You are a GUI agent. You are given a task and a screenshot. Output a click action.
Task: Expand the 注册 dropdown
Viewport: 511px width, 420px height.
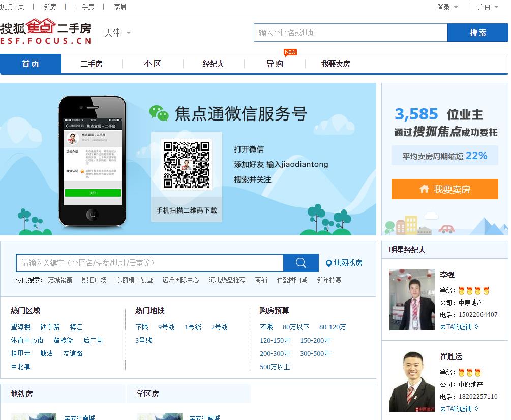click(488, 7)
